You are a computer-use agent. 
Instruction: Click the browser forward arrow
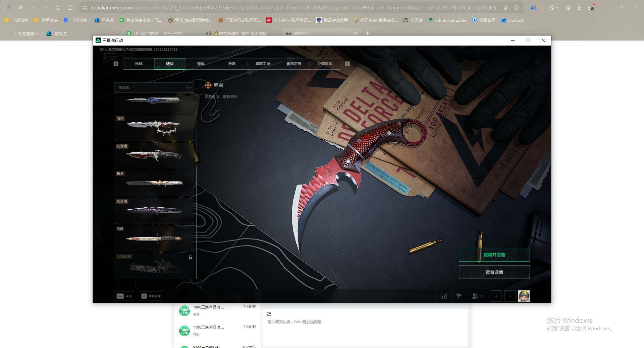coord(46,7)
